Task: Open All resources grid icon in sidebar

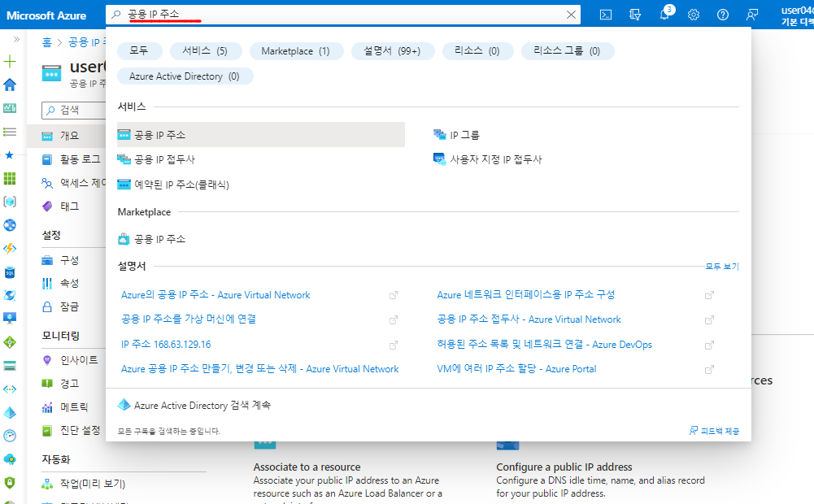Action: click(x=9, y=179)
